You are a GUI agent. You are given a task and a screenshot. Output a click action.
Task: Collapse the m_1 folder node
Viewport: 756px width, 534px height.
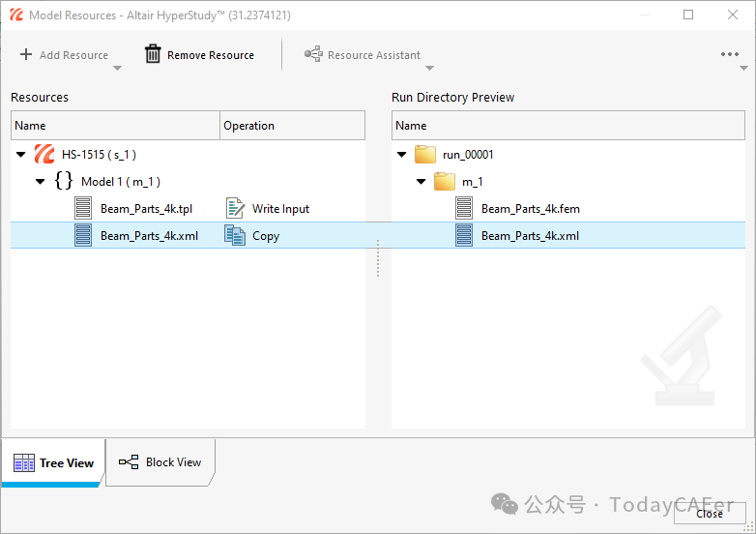tap(421, 181)
